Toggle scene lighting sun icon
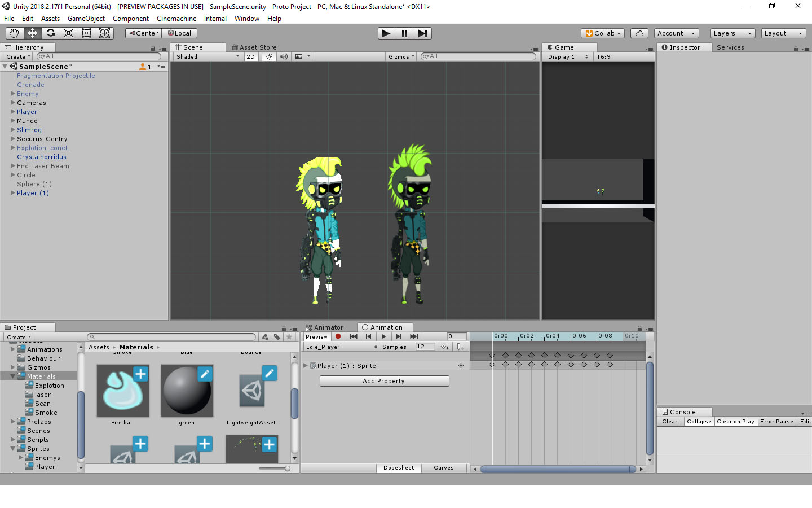812x508 pixels. (269, 56)
